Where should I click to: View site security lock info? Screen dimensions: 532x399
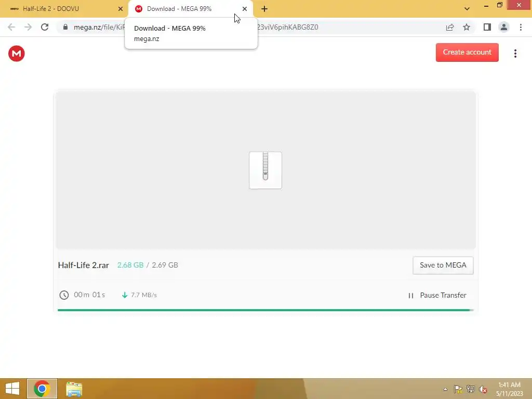pos(65,27)
